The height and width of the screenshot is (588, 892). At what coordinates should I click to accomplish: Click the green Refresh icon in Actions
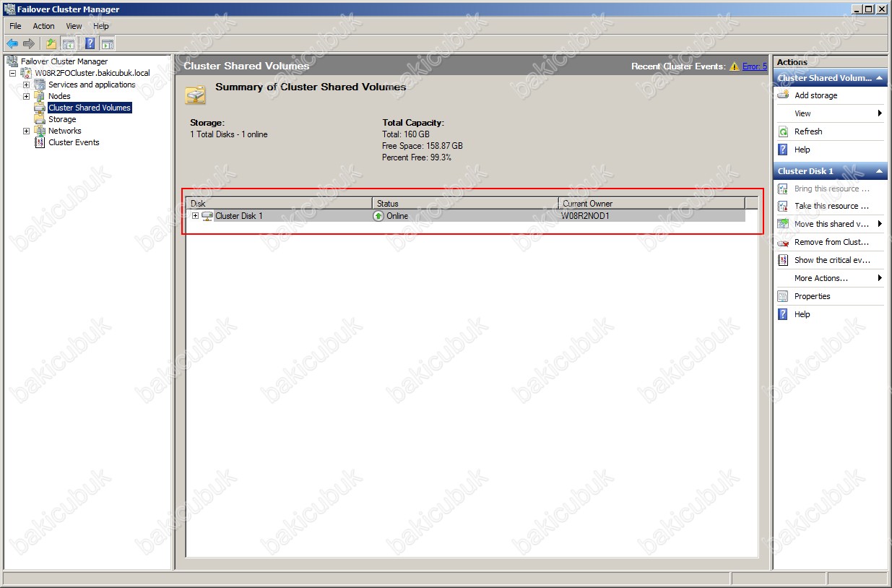[x=783, y=131]
